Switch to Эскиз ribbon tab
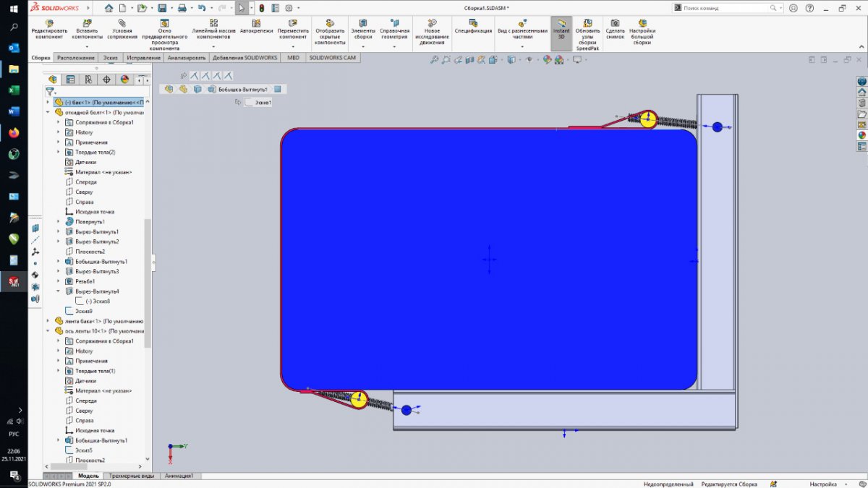868x488 pixels. click(x=111, y=57)
